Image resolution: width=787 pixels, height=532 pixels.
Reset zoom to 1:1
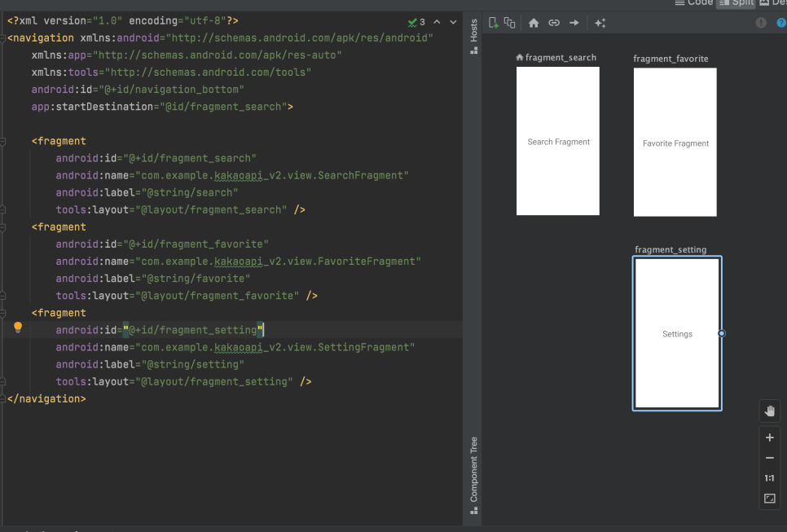[x=769, y=478]
